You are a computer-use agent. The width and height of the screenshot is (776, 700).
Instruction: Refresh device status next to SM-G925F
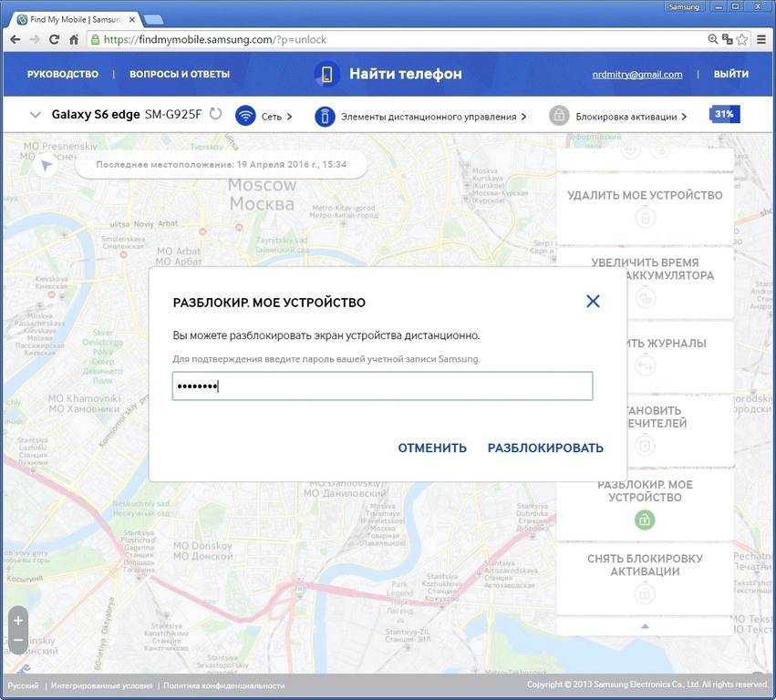click(215, 115)
